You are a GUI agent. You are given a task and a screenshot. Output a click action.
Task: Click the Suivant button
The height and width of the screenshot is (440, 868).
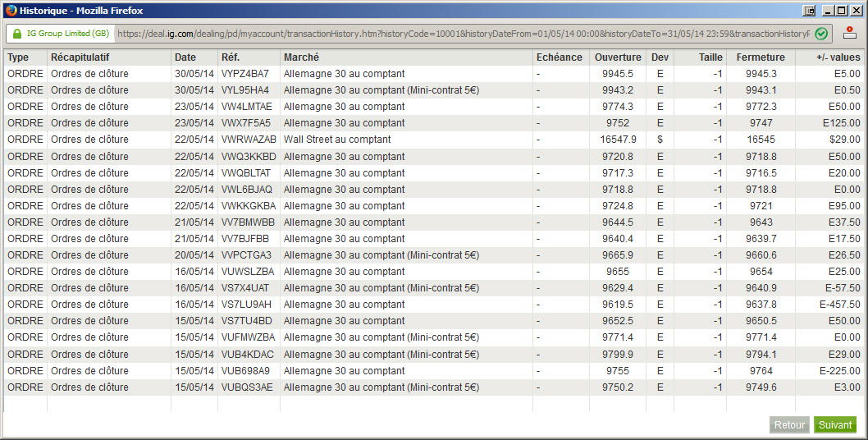pyautogui.click(x=835, y=425)
